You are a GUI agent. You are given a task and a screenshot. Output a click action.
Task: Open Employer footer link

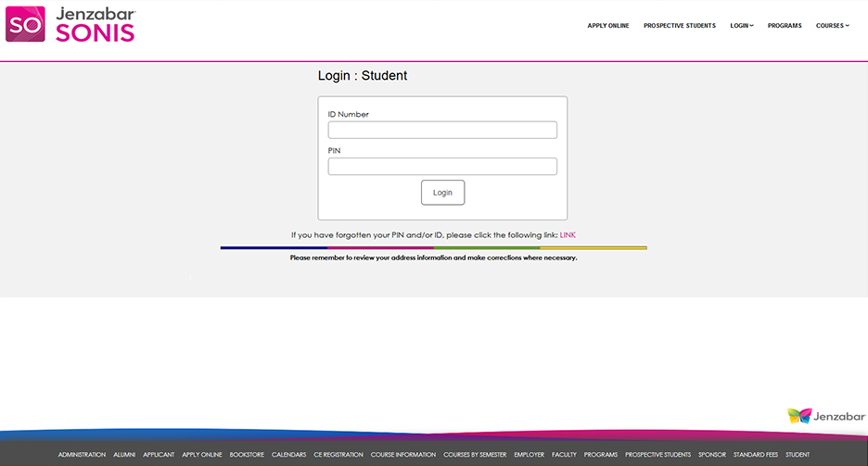click(529, 454)
